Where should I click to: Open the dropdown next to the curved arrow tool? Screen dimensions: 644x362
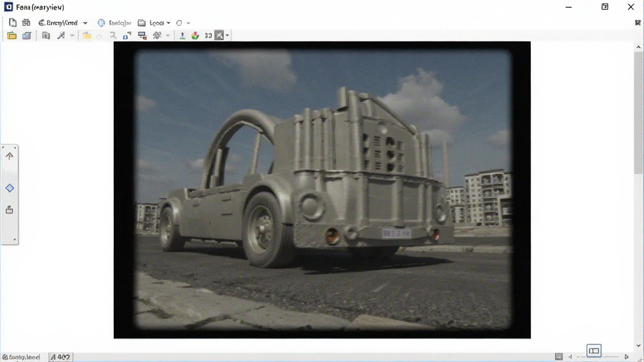click(x=72, y=36)
